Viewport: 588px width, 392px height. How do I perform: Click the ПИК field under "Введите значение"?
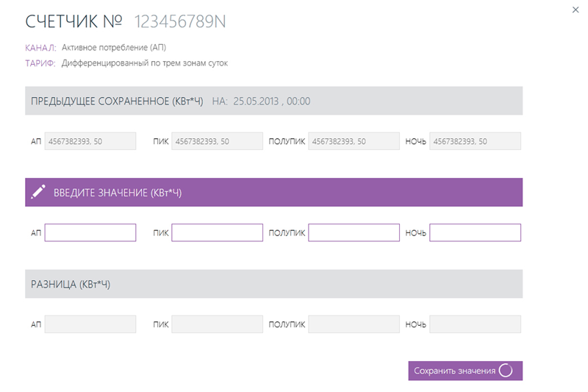[217, 233]
